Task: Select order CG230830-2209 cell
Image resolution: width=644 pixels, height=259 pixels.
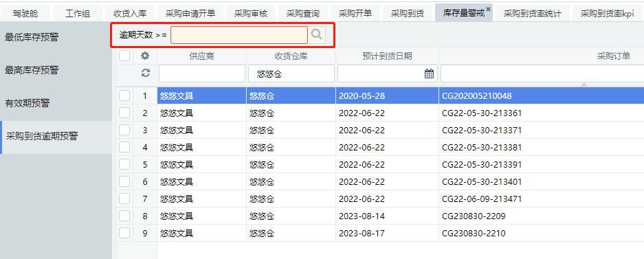Action: pyautogui.click(x=542, y=216)
